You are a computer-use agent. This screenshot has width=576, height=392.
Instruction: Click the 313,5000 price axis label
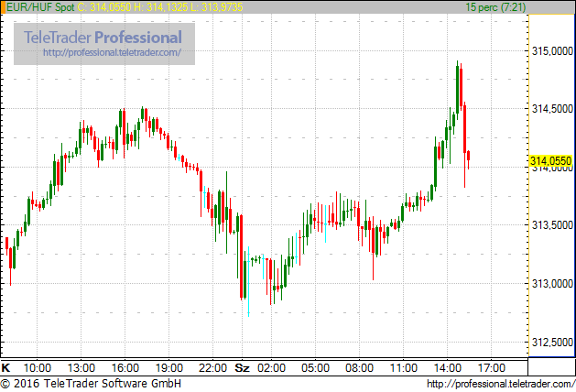pyautogui.click(x=552, y=224)
